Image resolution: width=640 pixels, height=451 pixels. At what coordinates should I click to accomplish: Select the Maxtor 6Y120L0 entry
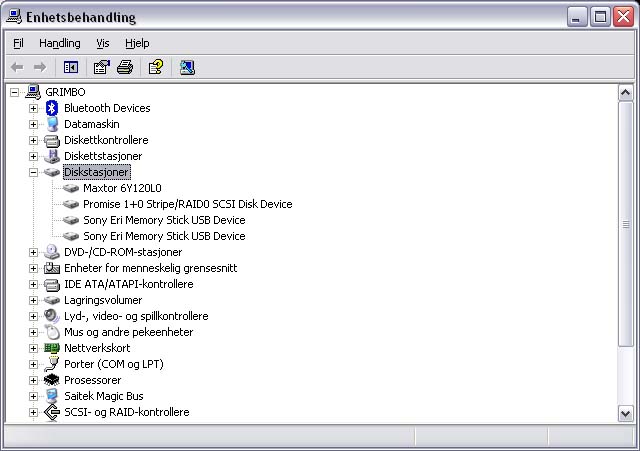[122, 188]
